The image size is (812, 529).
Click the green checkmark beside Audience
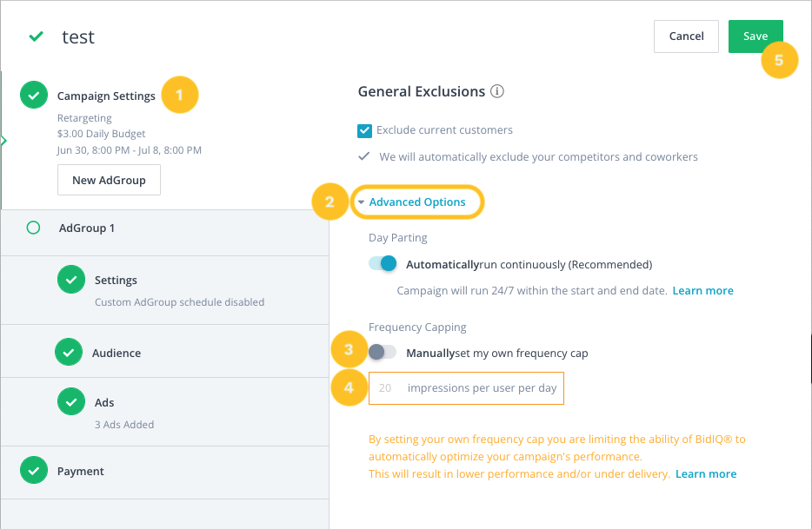70,353
